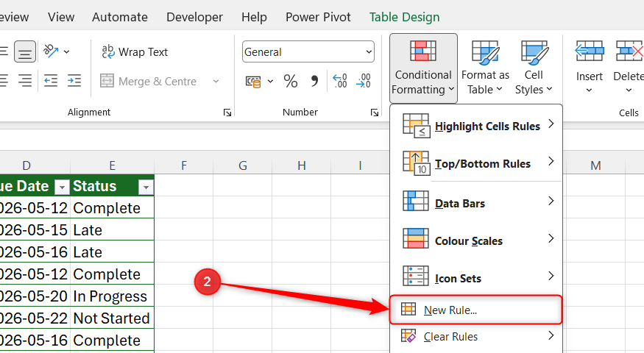Select Complete cell beside 2026-05-16
Screen dimensions: 644x353
112,340
